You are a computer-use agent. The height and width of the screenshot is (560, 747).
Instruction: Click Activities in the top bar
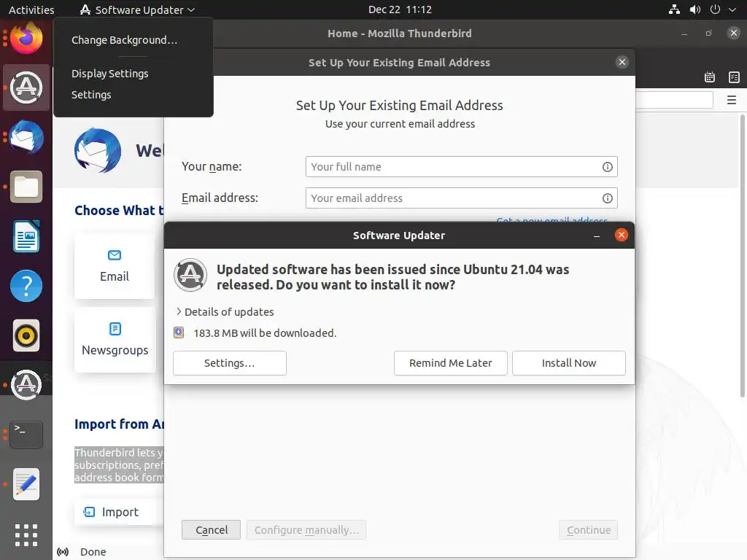31,9
